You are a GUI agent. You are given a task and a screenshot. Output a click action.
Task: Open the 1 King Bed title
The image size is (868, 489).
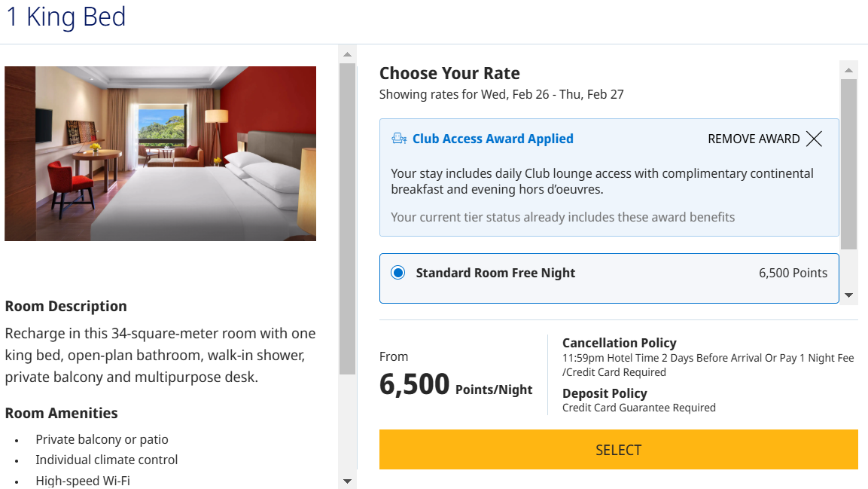coord(65,17)
